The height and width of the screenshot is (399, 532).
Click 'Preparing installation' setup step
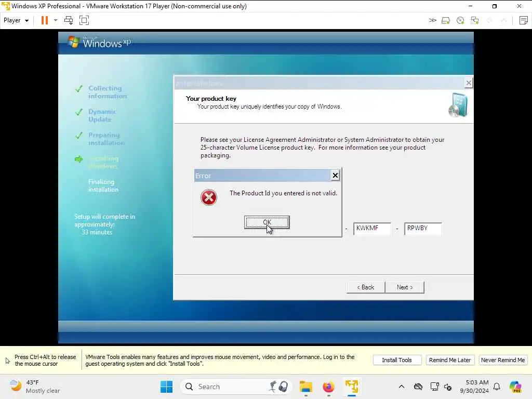[106, 139]
